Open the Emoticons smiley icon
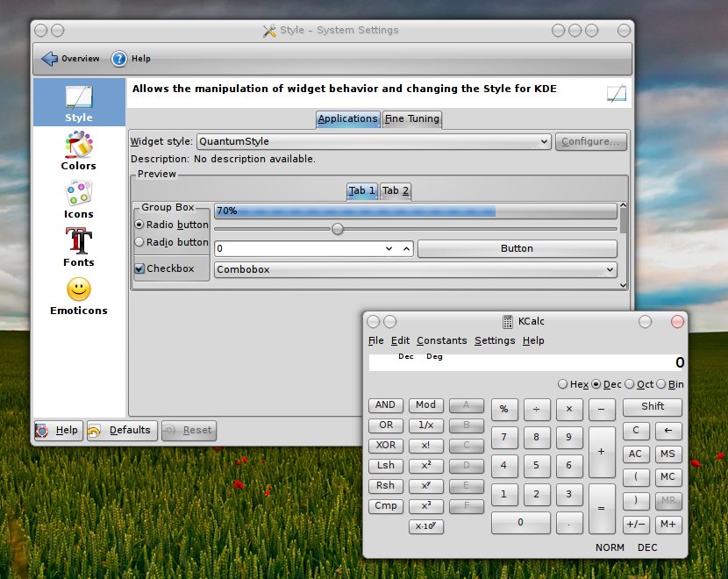Screen dimensions: 728x579 [79, 289]
